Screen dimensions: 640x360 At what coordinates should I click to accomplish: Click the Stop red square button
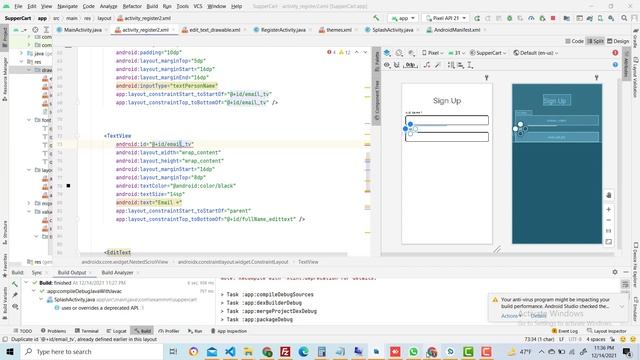pyautogui.click(x=553, y=18)
